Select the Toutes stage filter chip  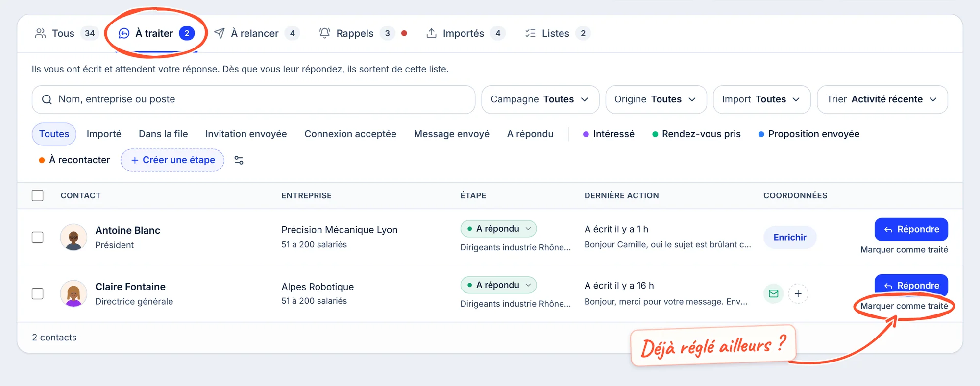pyautogui.click(x=54, y=134)
